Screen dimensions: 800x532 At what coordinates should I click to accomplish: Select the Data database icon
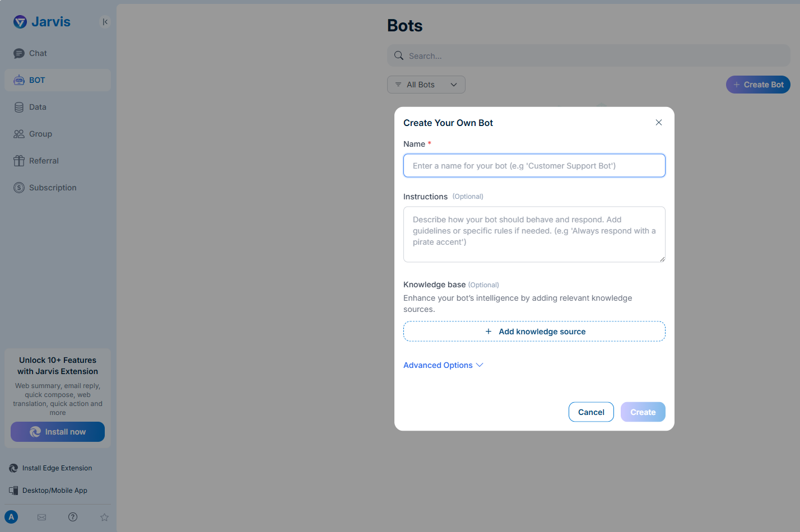(x=19, y=107)
